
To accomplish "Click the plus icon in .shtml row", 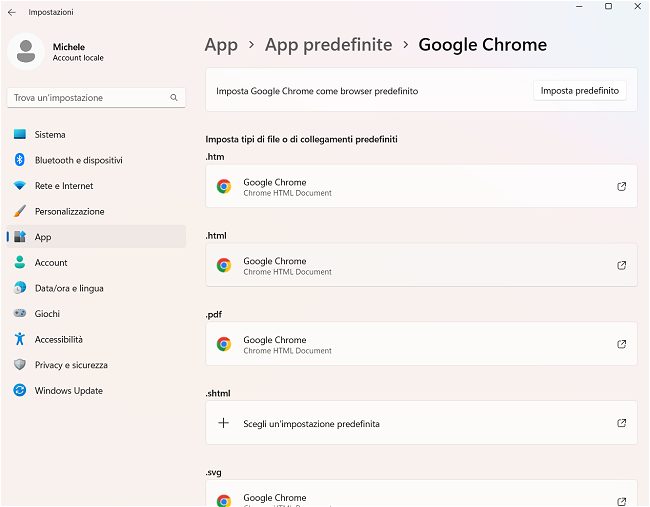I will pos(223,423).
